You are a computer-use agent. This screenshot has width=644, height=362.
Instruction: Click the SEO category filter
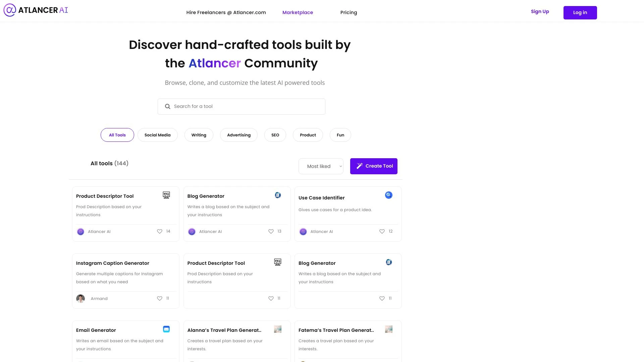pos(275,135)
